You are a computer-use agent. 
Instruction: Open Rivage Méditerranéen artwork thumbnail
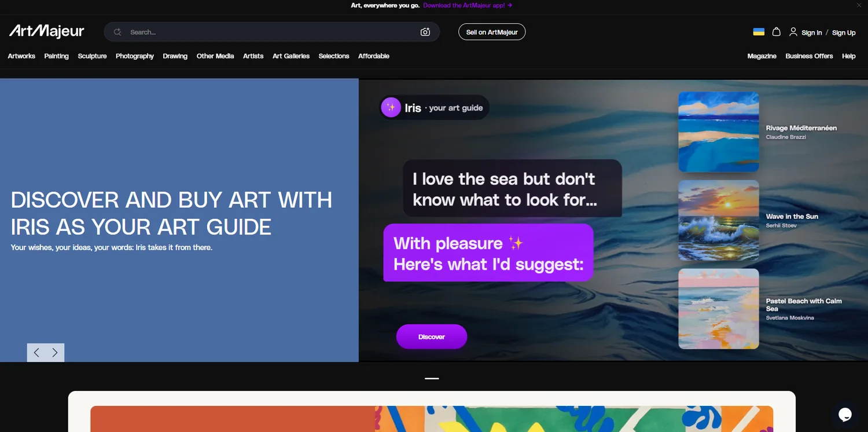coord(718,132)
